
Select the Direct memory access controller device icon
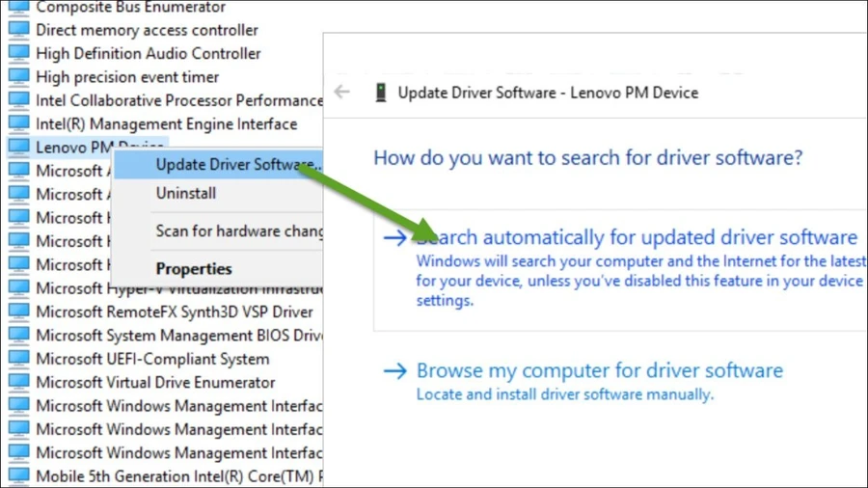pos(19,29)
